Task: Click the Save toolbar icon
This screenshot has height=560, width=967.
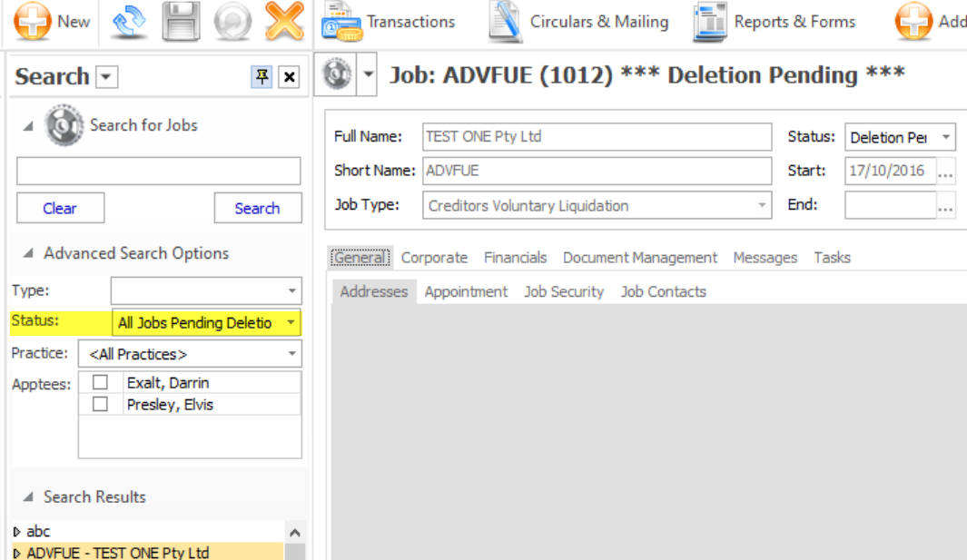Action: click(x=180, y=21)
